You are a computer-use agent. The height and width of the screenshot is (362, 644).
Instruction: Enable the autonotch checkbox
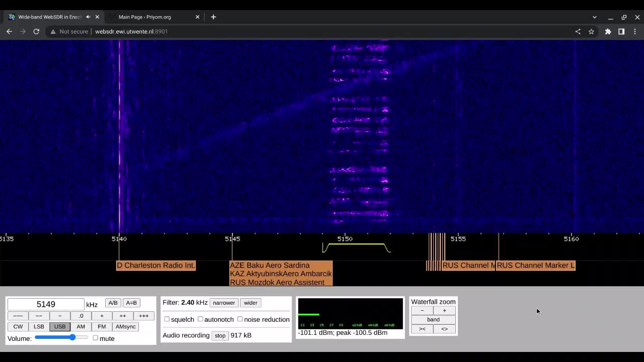click(200, 319)
